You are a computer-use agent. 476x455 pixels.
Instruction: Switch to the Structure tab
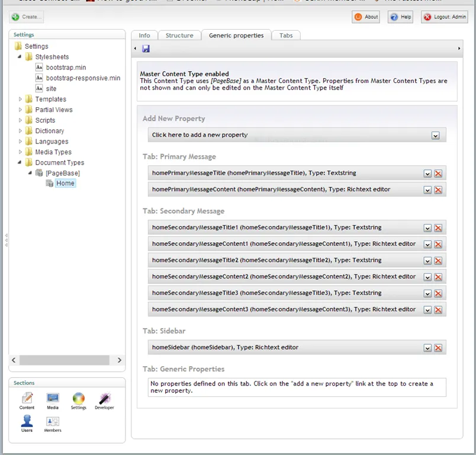(179, 36)
